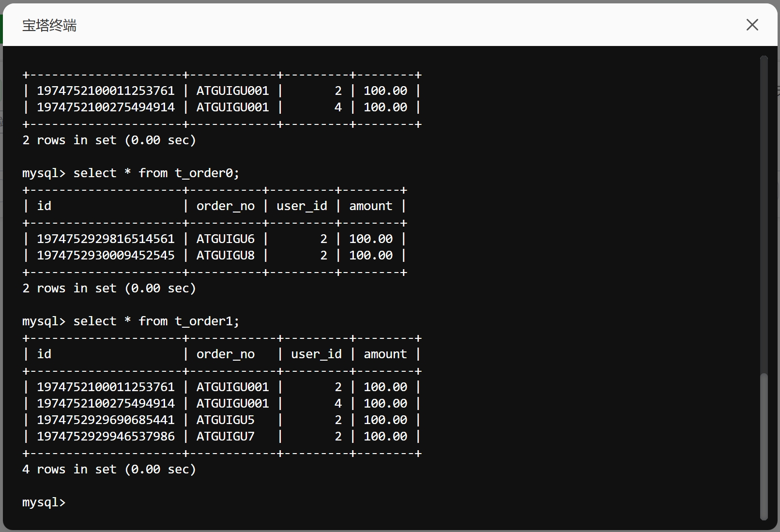Click the ATGUIGU8 order number cell
This screenshot has width=780, height=532.
click(225, 256)
